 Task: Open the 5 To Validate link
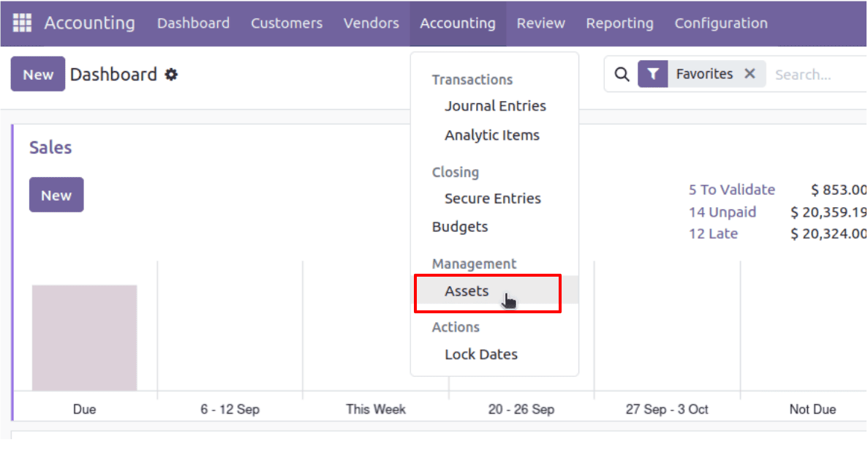pos(731,190)
